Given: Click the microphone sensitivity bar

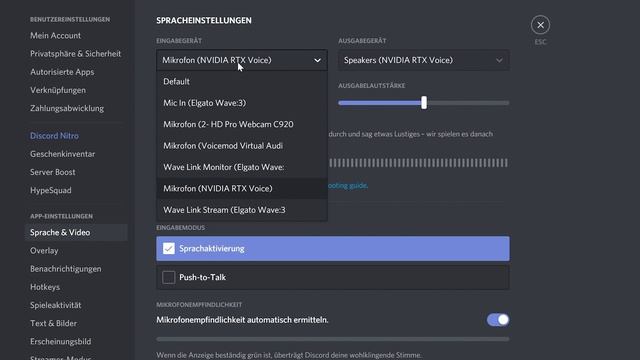Looking at the screenshot, I should coord(333,339).
